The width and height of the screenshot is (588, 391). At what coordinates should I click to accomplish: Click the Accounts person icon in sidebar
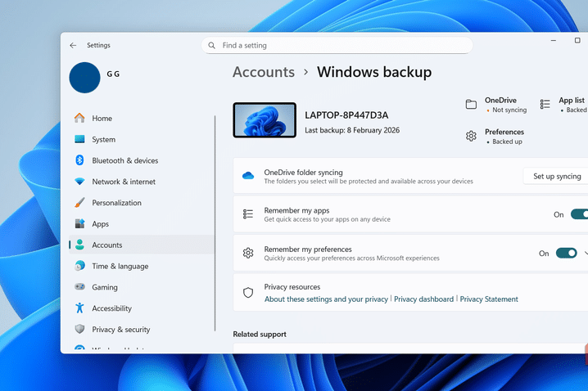[79, 245]
